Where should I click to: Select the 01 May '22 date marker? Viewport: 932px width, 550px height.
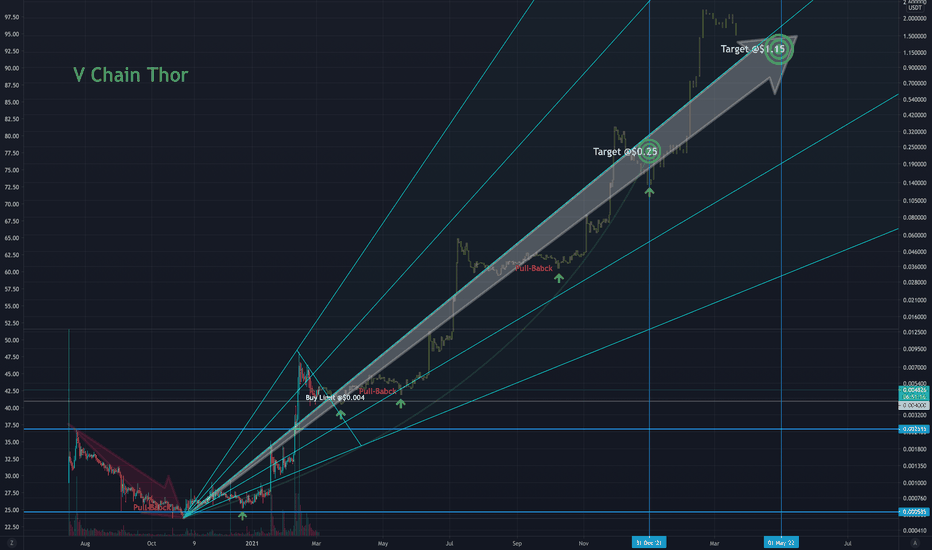(x=781, y=542)
